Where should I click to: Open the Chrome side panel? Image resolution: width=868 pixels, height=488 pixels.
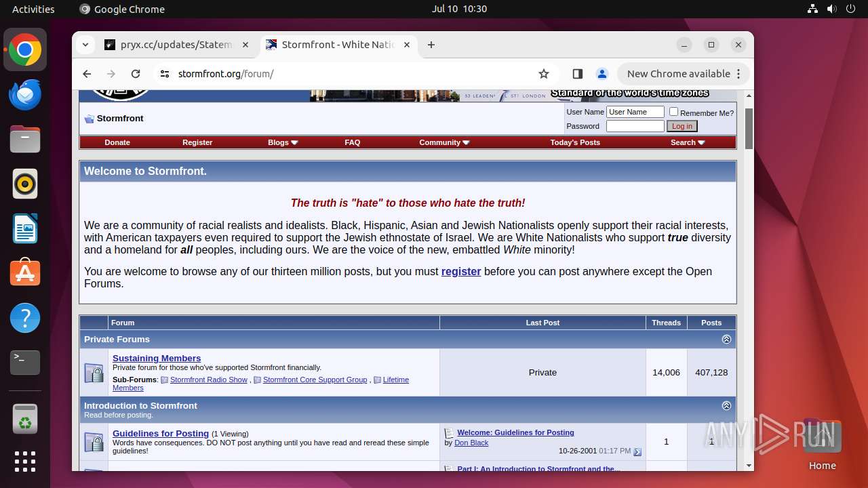pos(578,74)
